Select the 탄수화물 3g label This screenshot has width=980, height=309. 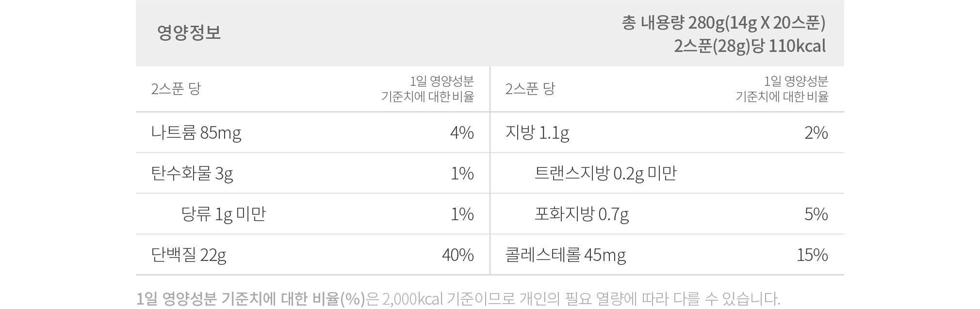[192, 173]
